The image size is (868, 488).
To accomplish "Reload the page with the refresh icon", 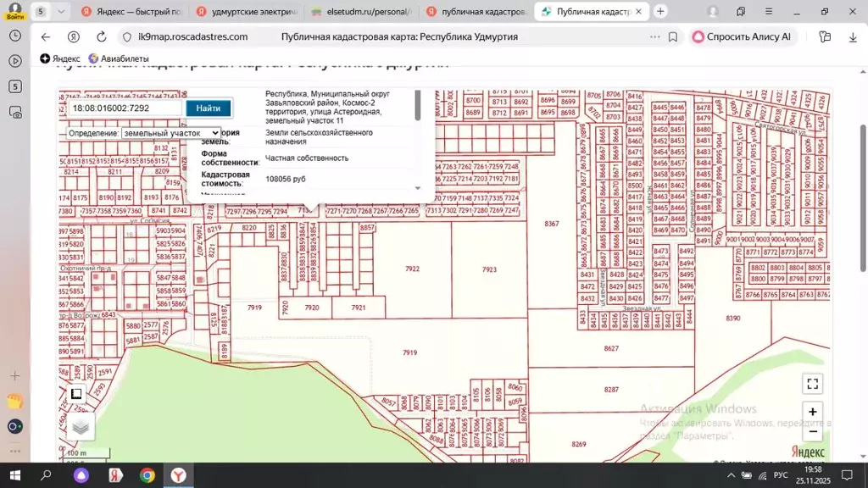I will pos(102,37).
